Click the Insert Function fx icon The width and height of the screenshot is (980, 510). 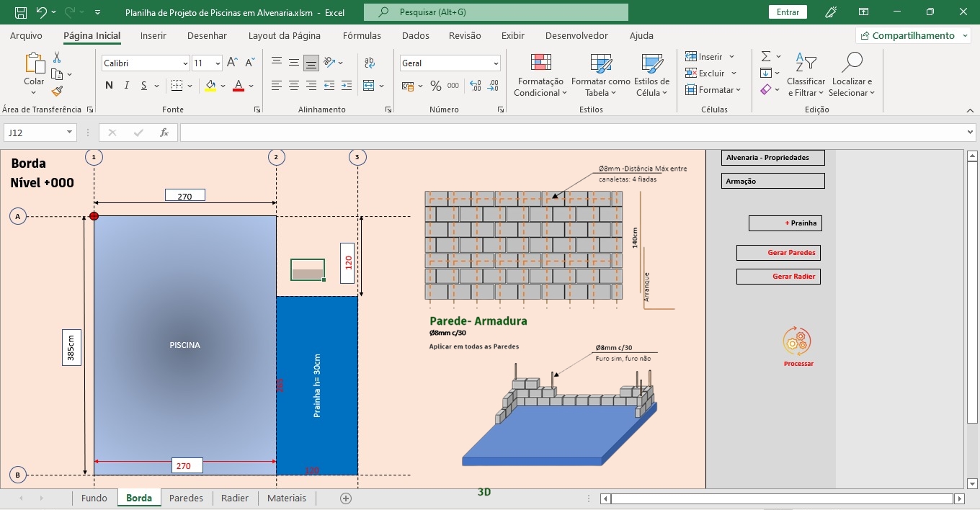164,133
